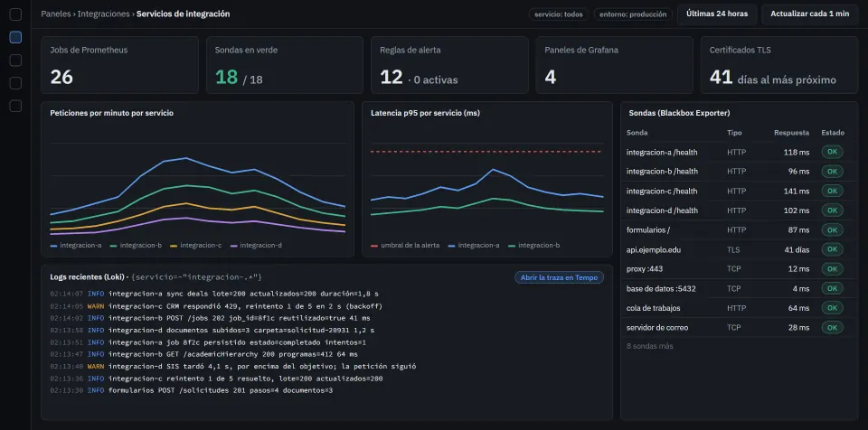Click the servidor de correo probe name
868x430 pixels.
(657, 328)
